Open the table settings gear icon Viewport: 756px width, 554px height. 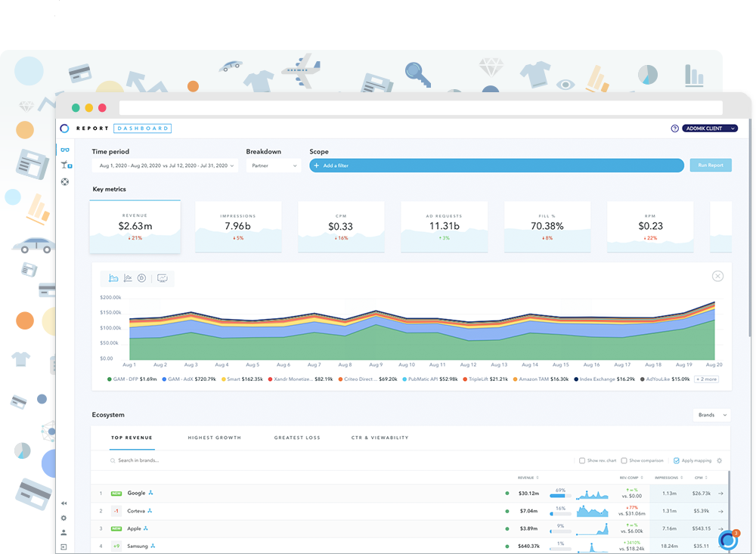720,460
